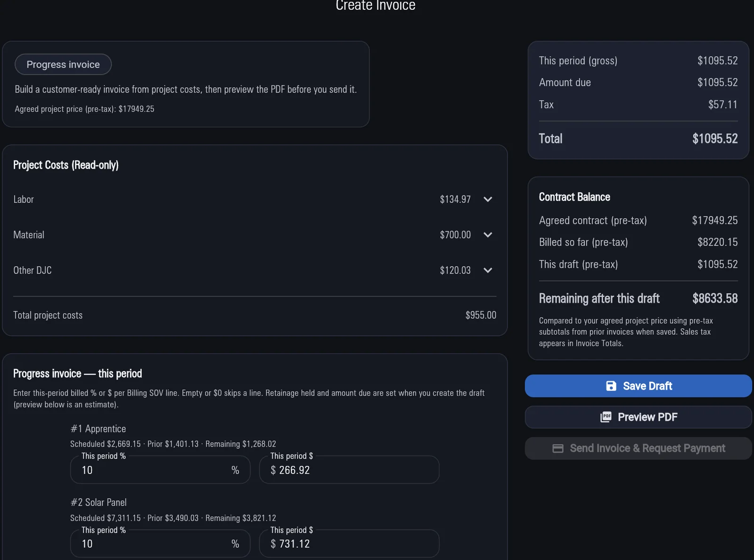This screenshot has height=560, width=754.
Task: Click the Other DJC row label
Action: [x=33, y=270]
